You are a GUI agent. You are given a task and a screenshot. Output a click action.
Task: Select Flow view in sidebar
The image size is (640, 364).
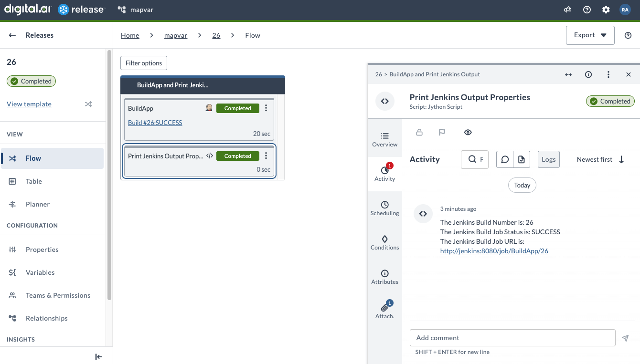click(x=52, y=158)
